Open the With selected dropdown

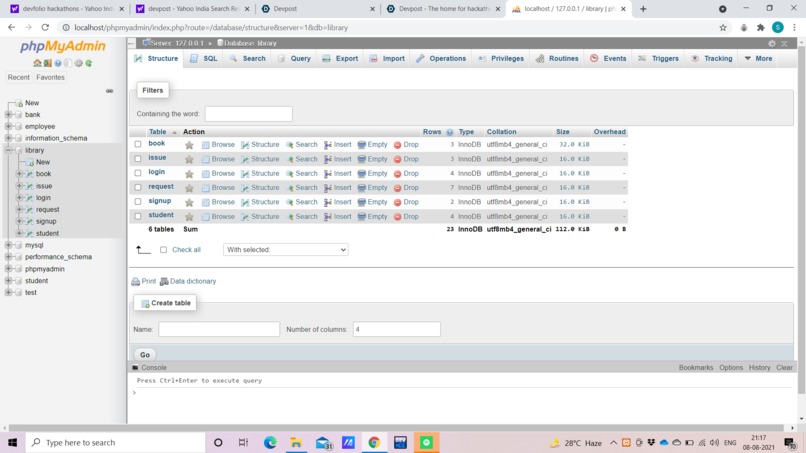click(x=285, y=250)
